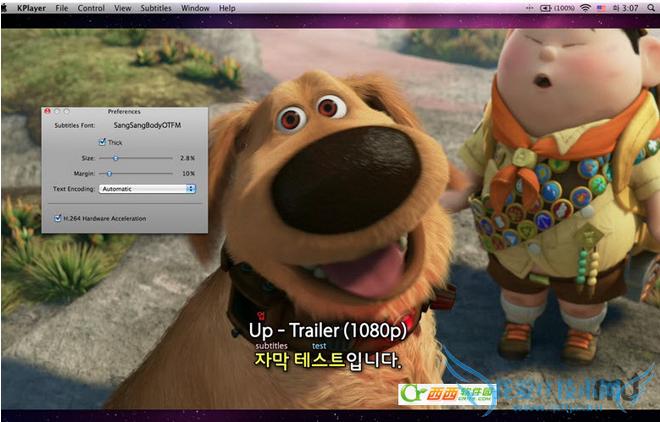
Task: Click the subtitle Margin slider handle
Action: (x=108, y=173)
